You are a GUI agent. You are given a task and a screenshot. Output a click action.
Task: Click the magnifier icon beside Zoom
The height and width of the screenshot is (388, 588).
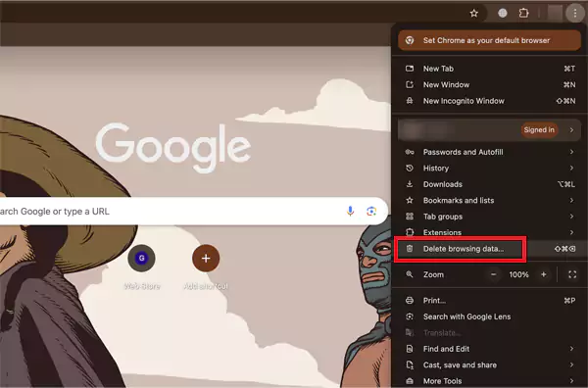pyautogui.click(x=410, y=274)
